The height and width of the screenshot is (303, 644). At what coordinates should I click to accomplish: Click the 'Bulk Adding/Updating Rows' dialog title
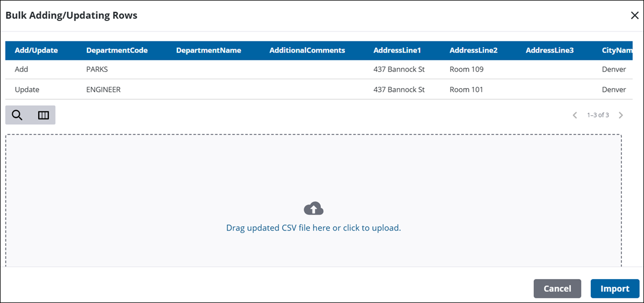coord(71,16)
